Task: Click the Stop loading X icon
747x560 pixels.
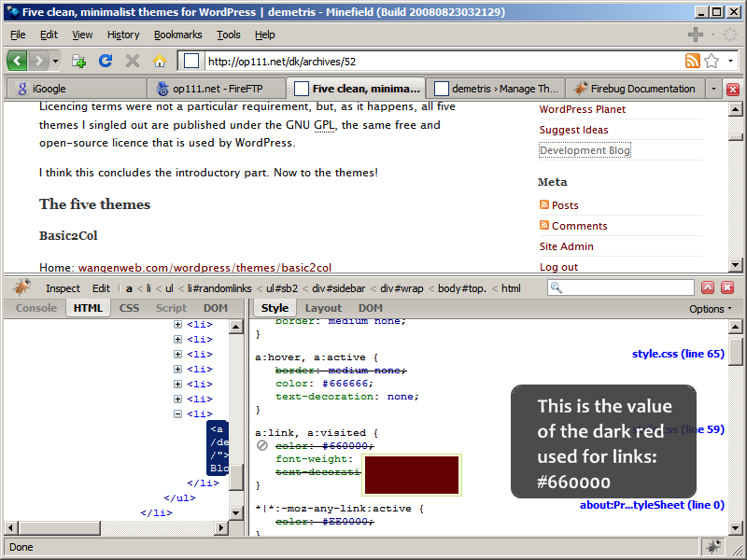Action: tap(133, 61)
